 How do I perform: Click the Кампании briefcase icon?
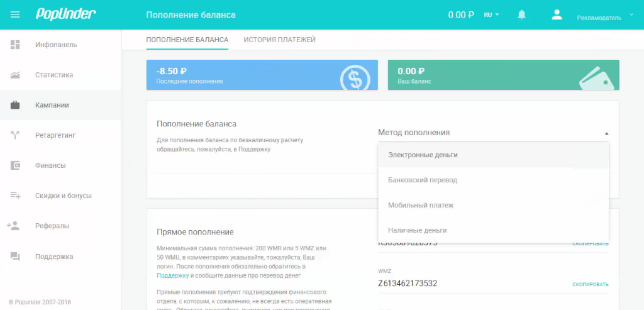(15, 105)
